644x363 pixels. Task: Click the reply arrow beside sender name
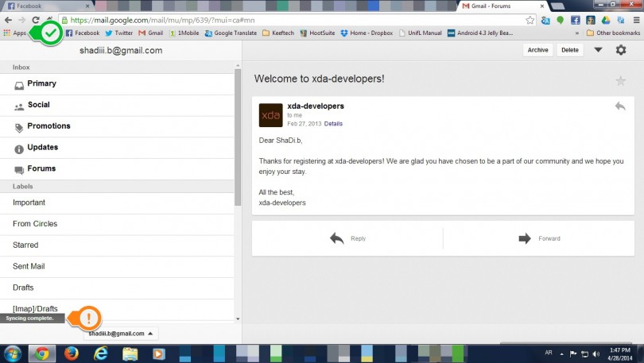[619, 106]
